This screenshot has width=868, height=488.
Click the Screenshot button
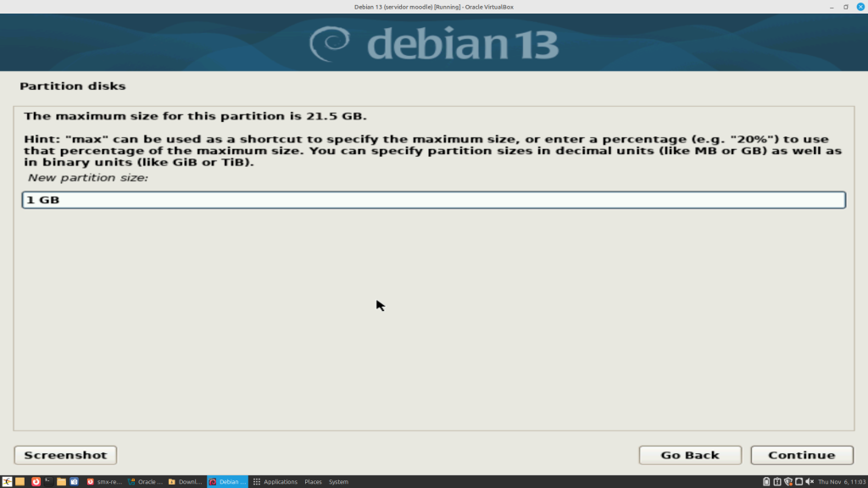coord(65,455)
